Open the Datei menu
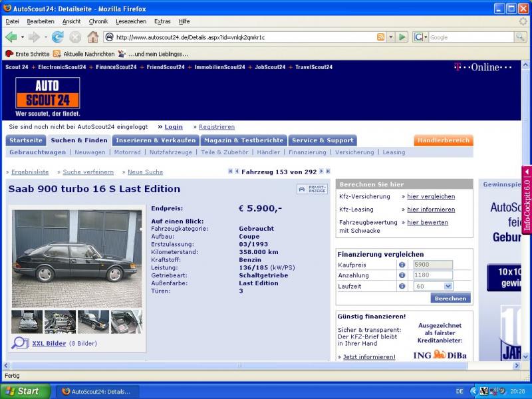The height and width of the screenshot is (399, 532). tap(12, 21)
